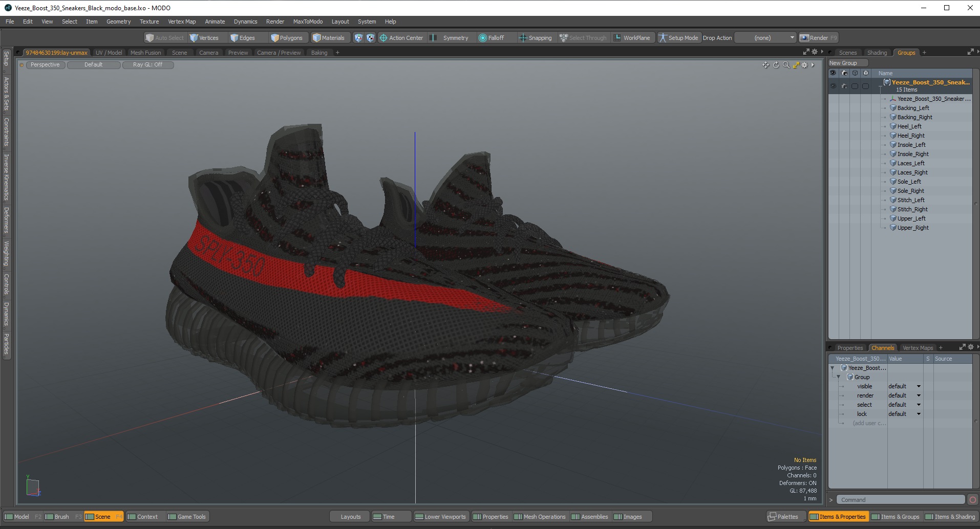Image resolution: width=980 pixels, height=529 pixels.
Task: Click the viewport zoom magnifier icon
Action: (x=786, y=65)
